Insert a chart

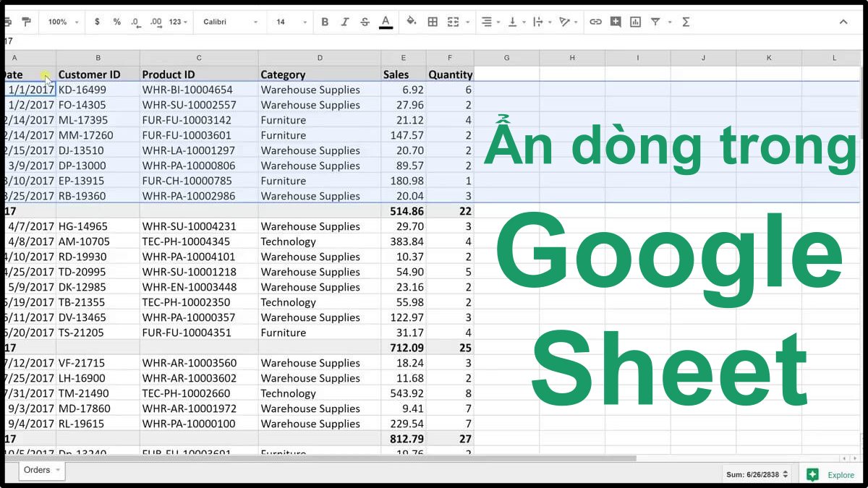tap(636, 22)
